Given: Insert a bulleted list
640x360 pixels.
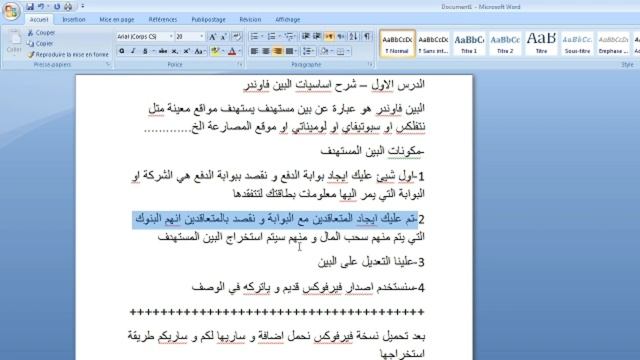Looking at the screenshot, I should click(255, 37).
